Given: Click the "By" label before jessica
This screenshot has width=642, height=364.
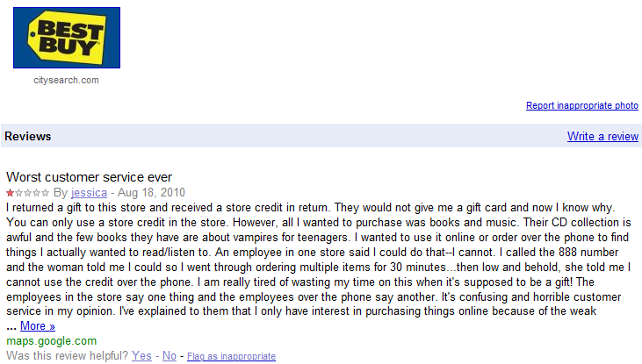Looking at the screenshot, I should pos(60,192).
